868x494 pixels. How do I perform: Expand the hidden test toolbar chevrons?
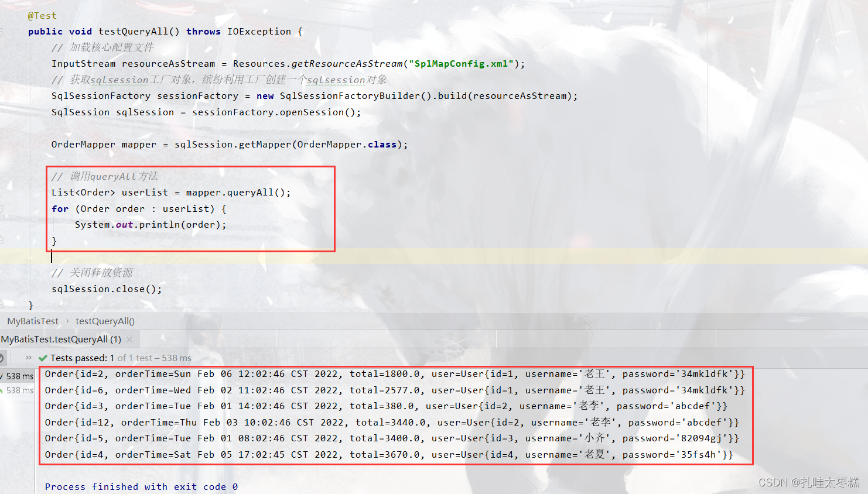coord(29,358)
